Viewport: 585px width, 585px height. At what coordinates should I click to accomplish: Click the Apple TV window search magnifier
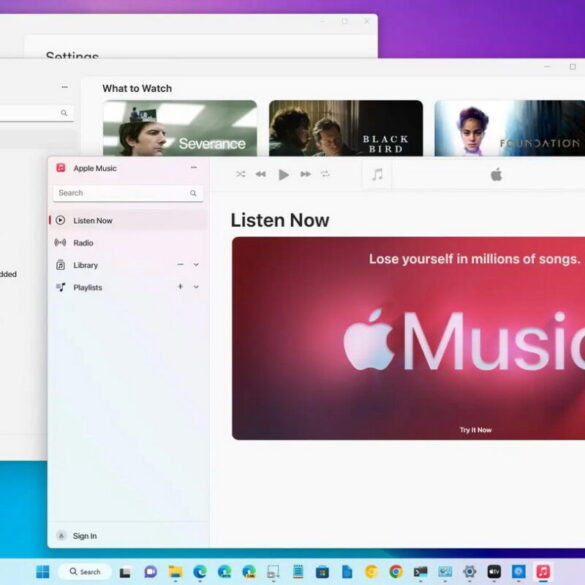point(64,113)
